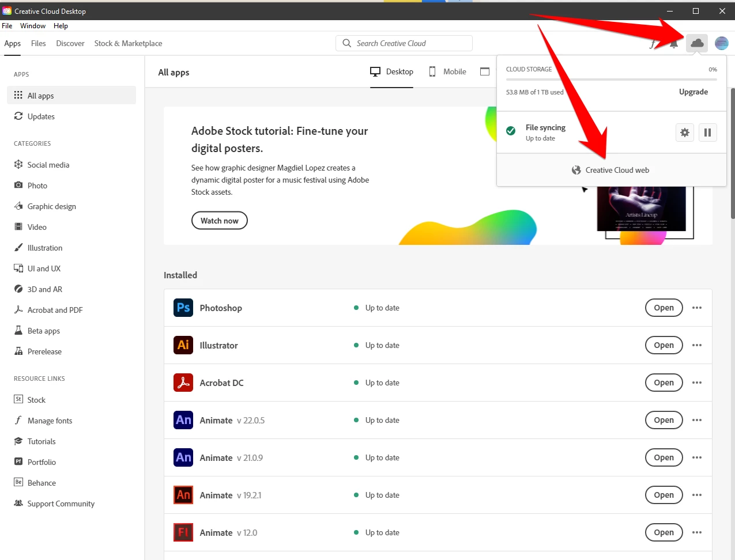
Task: Switch to the Discover tab
Action: coord(70,43)
